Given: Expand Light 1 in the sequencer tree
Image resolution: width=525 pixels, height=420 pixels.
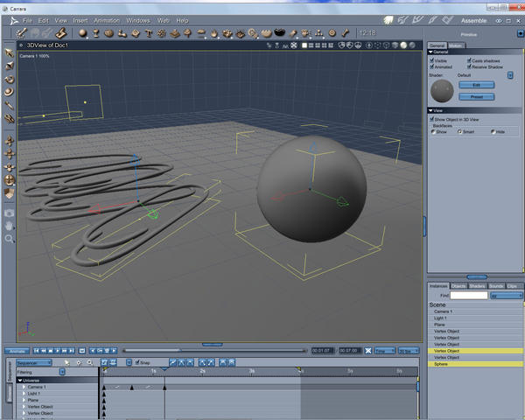Looking at the screenshot, I should (24, 394).
